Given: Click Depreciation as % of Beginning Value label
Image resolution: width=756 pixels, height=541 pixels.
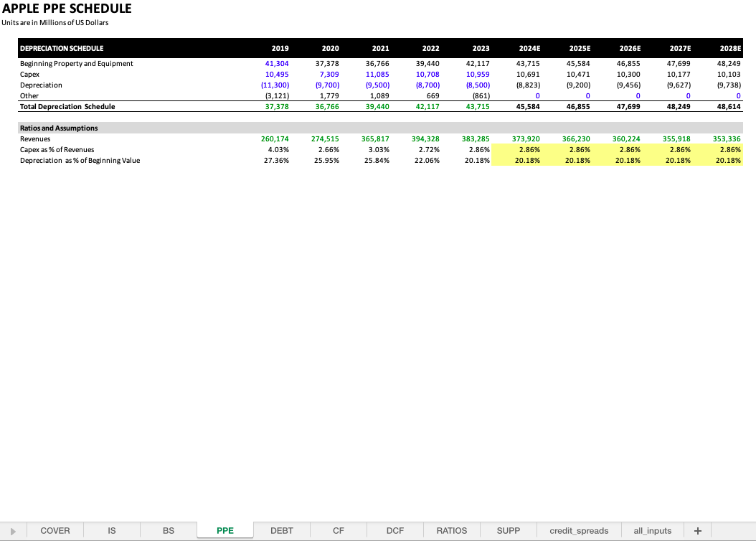Looking at the screenshot, I should tap(80, 160).
